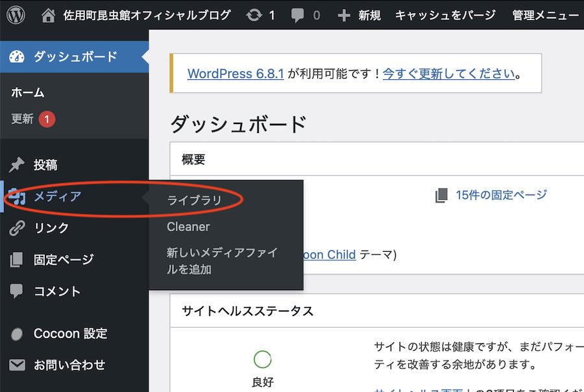Click the Cocoon Child theme link
Image resolution: width=584 pixels, height=392 pixels.
(329, 255)
